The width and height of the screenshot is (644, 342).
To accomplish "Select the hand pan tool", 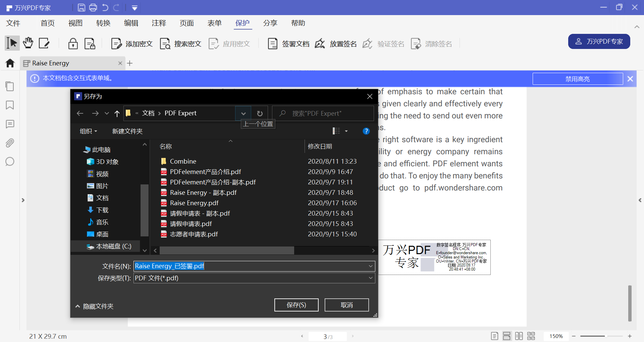I will coord(28,43).
